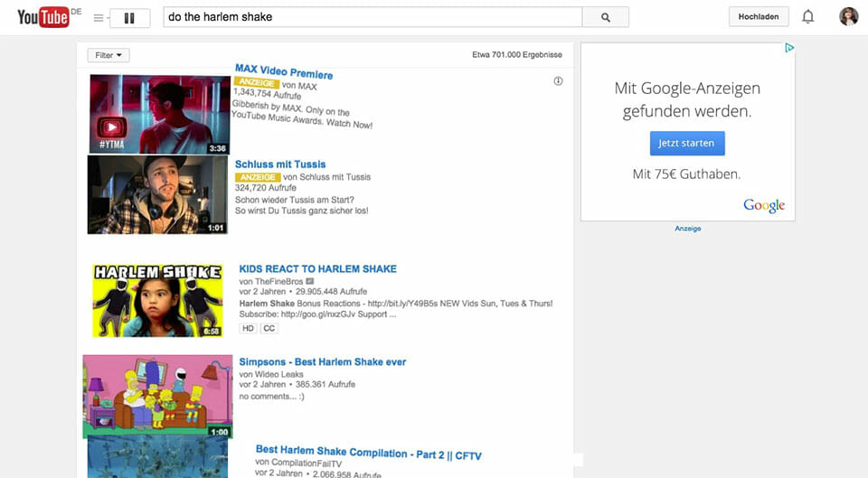
Task: Open Best Harlem Shake Compilation Part 2 link
Action: pyautogui.click(x=369, y=453)
